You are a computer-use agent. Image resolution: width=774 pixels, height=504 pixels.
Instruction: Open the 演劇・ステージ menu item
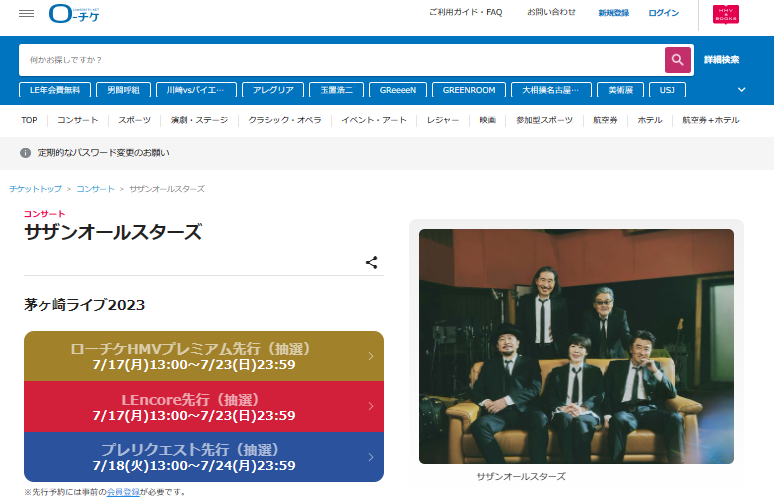pyautogui.click(x=199, y=120)
